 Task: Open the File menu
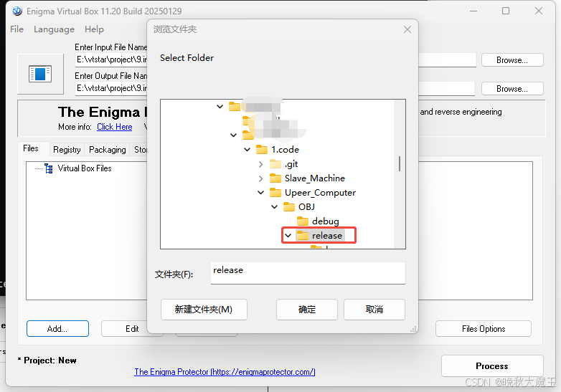click(16, 29)
